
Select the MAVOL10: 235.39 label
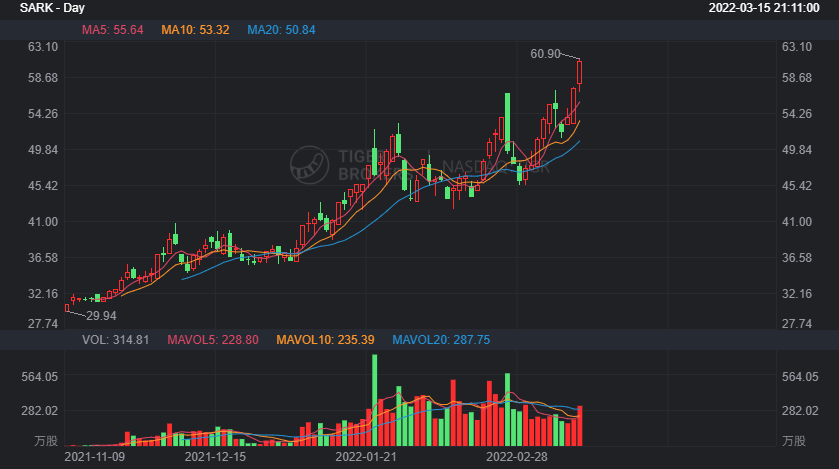[x=325, y=340]
